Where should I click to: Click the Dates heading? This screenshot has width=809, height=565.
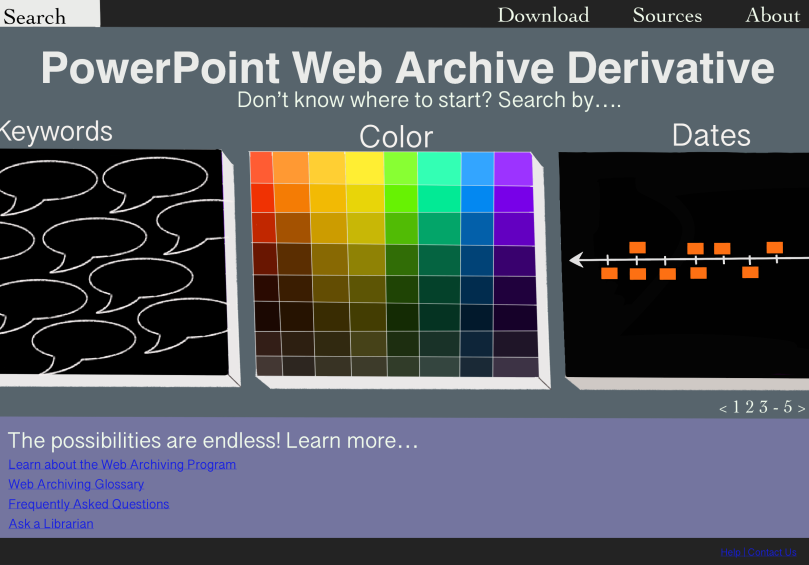[x=711, y=135]
